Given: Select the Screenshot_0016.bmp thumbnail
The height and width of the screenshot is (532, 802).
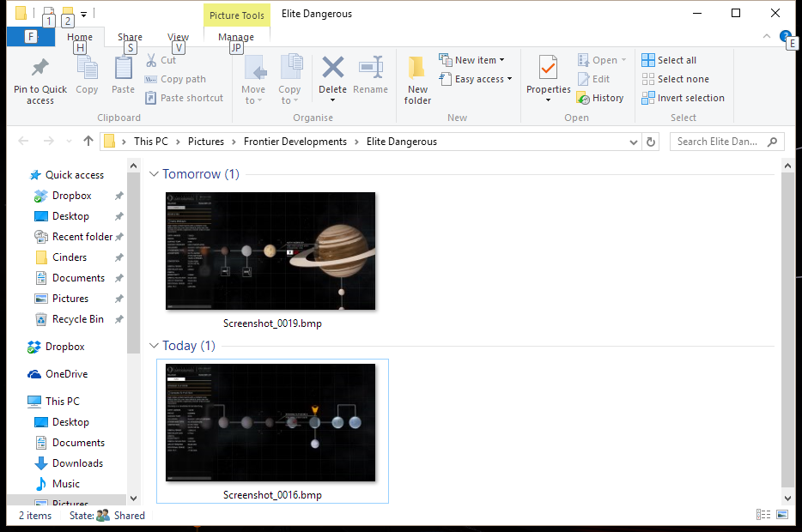Looking at the screenshot, I should pyautogui.click(x=270, y=423).
